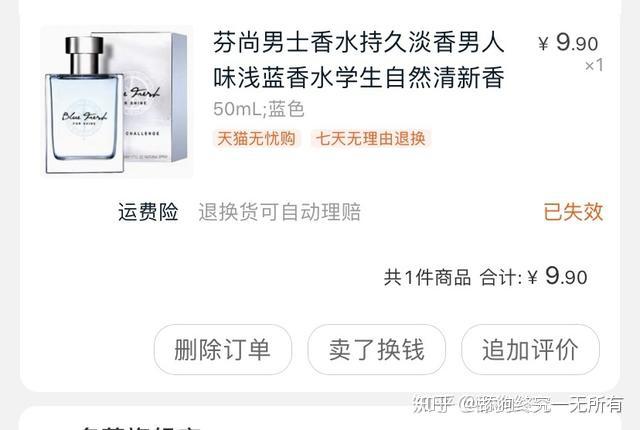Open the 芬尚男士香水 product title
The image size is (640, 430).
pos(359,60)
